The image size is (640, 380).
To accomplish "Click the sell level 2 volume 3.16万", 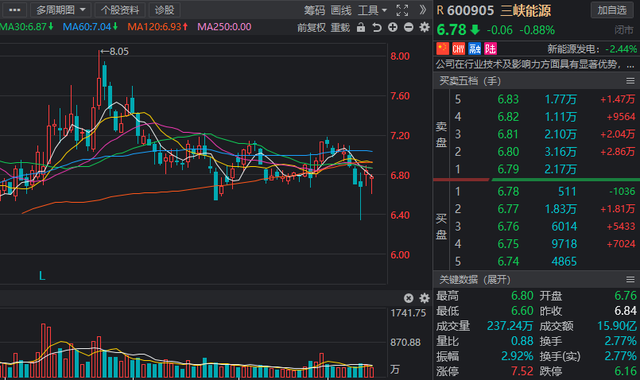I will (560, 152).
